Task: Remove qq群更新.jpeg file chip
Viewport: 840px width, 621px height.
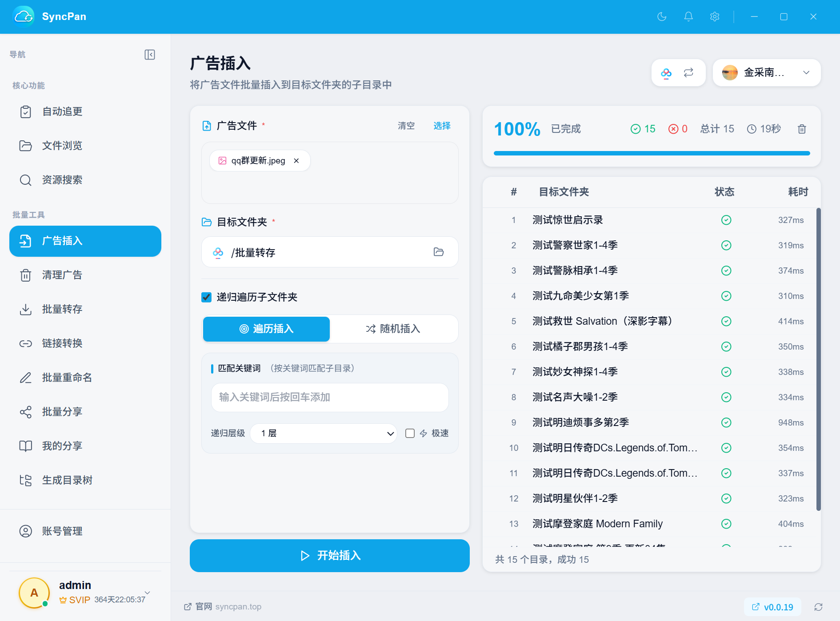Action: pos(296,160)
